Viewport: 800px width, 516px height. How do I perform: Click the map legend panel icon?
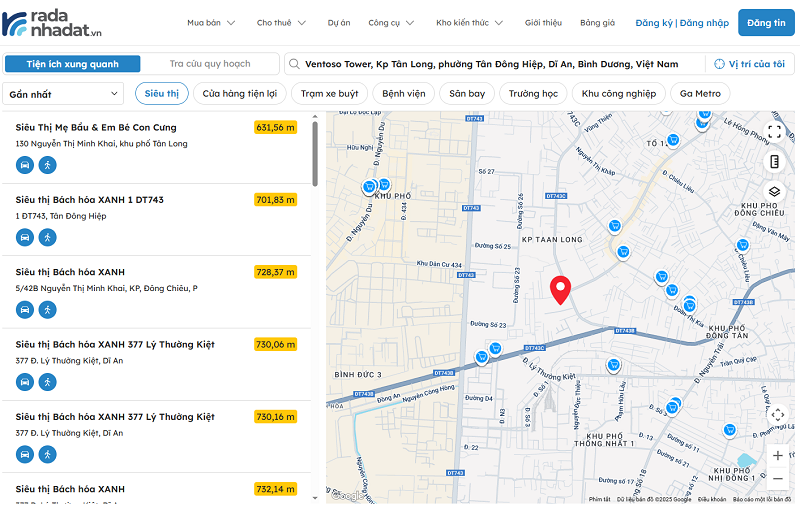click(775, 162)
